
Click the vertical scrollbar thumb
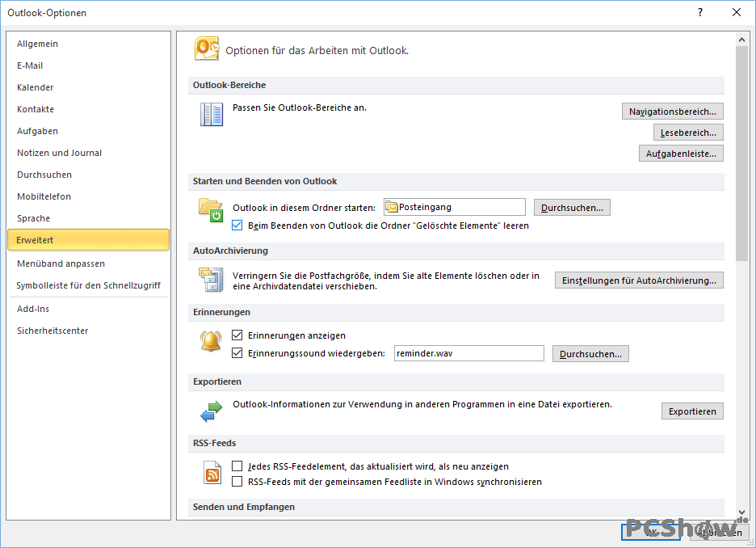click(741, 154)
